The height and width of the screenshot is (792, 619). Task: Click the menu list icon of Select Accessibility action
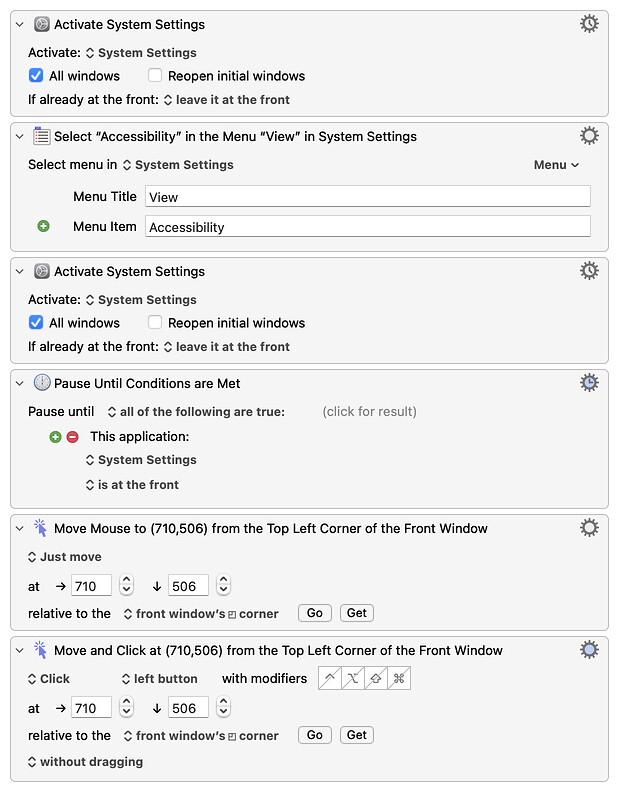click(41, 136)
